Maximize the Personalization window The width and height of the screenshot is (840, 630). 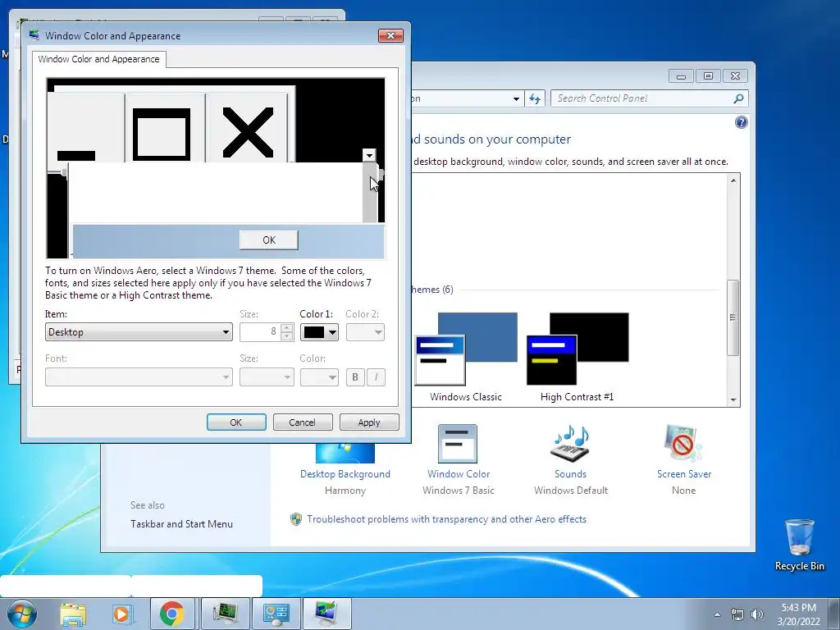tap(708, 76)
